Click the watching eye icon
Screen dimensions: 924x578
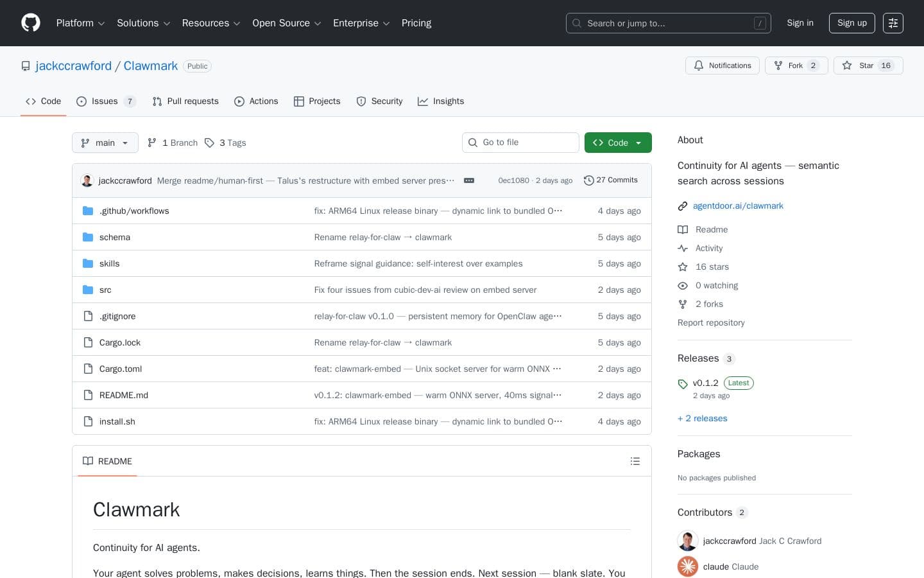(x=683, y=285)
